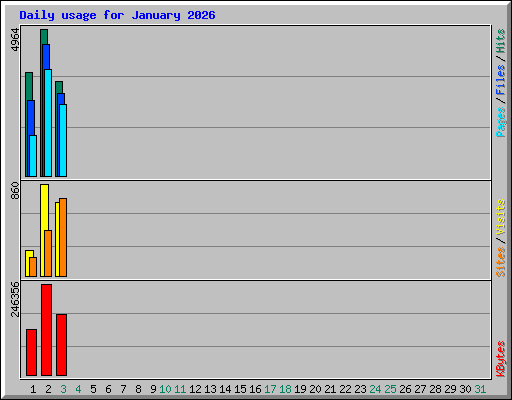Click day label 7 on x-axis

click(x=123, y=389)
